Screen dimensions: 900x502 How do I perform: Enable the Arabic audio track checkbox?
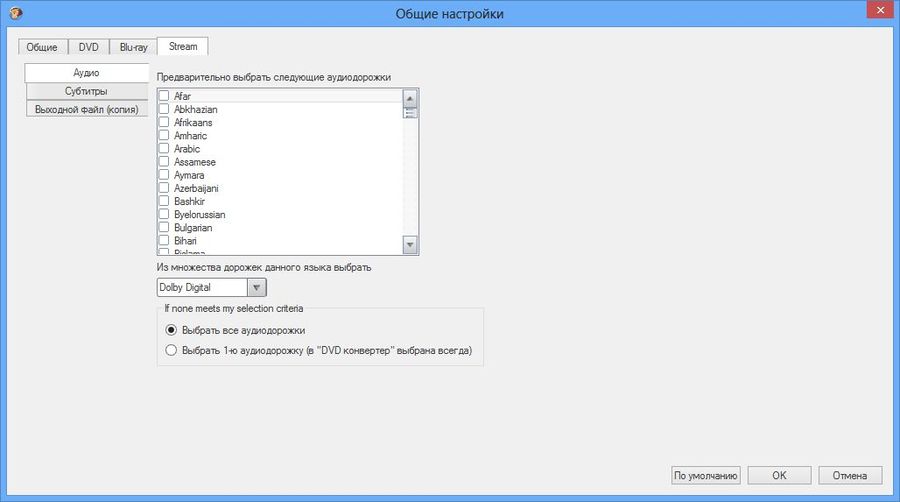(x=164, y=149)
